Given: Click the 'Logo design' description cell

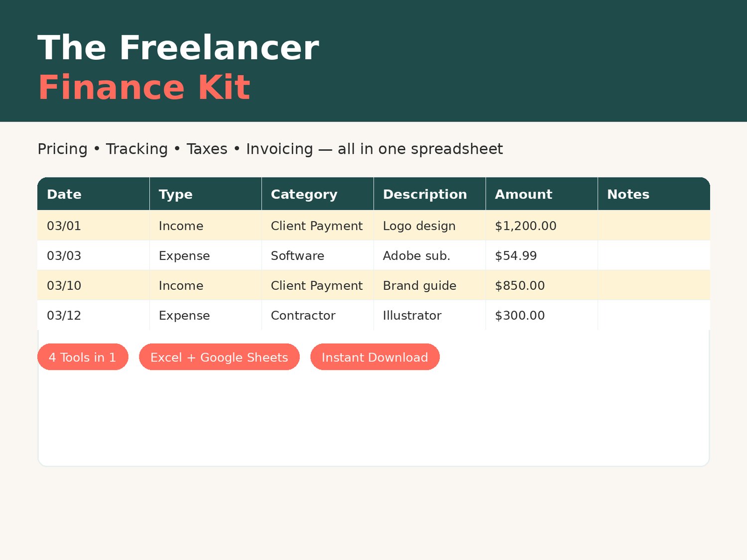Looking at the screenshot, I should [x=430, y=225].
